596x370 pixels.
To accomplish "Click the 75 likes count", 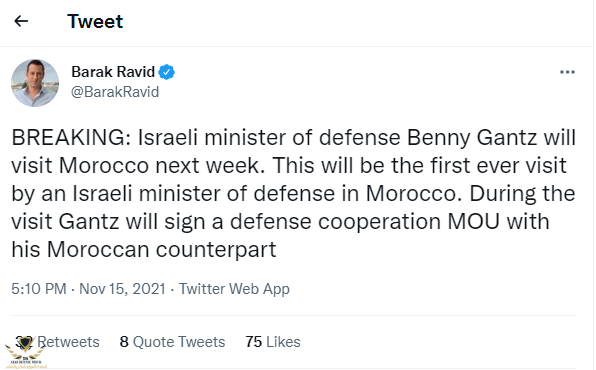I will (x=254, y=342).
